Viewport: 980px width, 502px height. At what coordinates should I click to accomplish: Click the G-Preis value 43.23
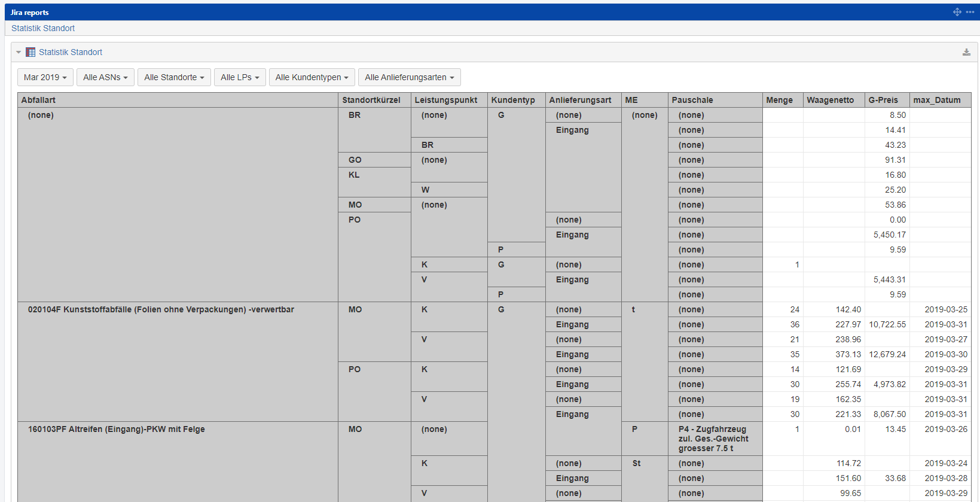[895, 145]
